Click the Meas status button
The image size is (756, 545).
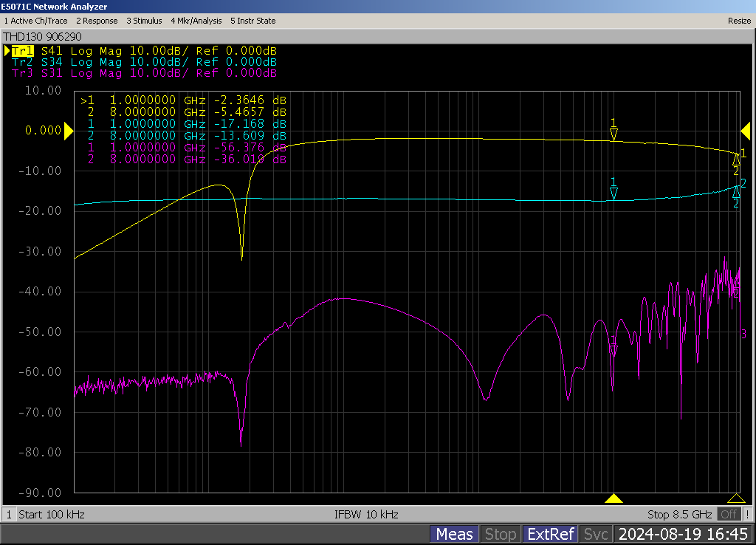454,534
